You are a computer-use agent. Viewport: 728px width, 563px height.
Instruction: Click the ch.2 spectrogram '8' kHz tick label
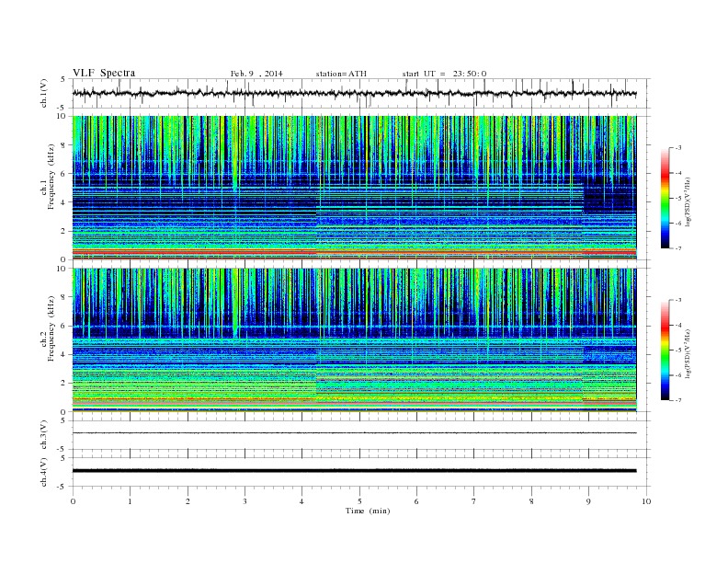[x=64, y=297]
